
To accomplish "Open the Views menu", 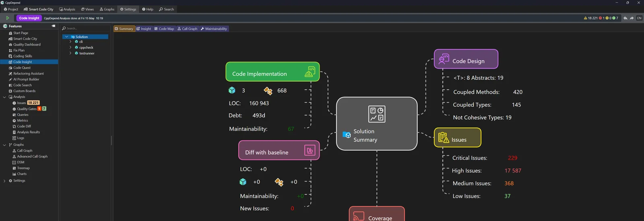I will (x=87, y=9).
